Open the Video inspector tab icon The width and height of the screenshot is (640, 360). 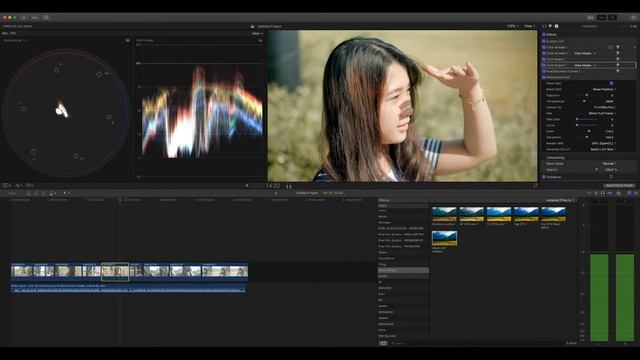544,26
